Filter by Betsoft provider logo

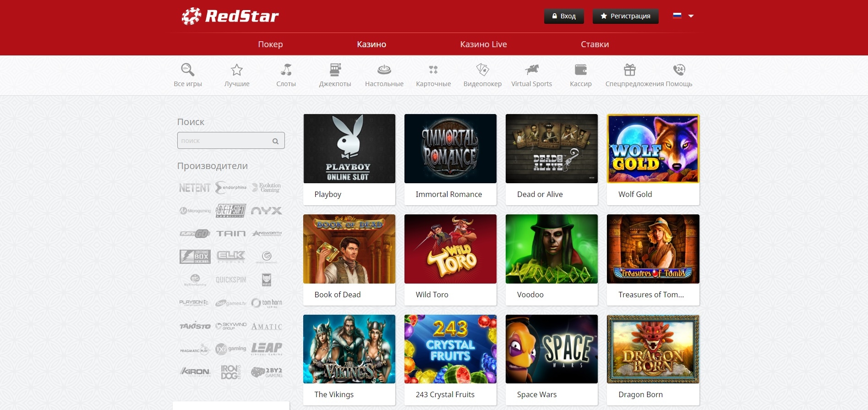click(231, 211)
